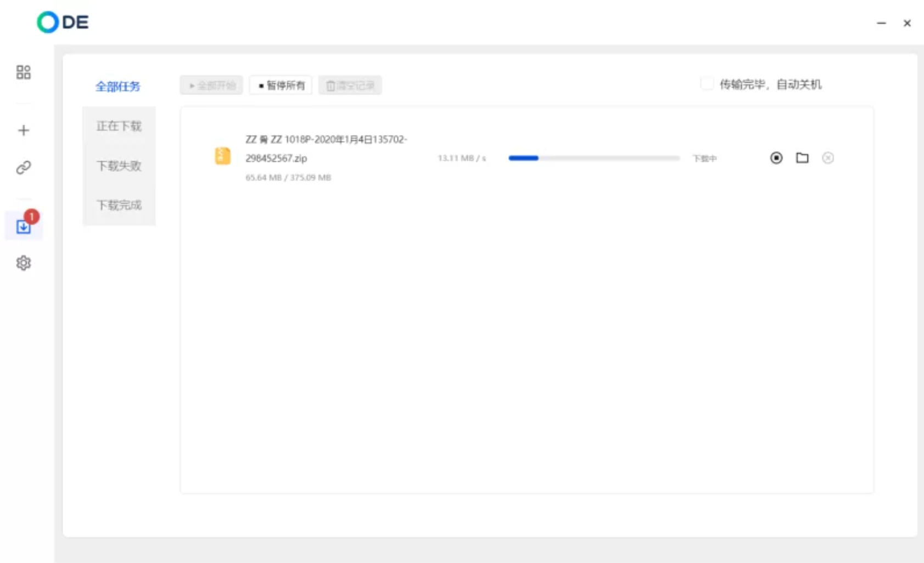Enable 传输完毕，自动关机 checkbox
924x563 pixels.
pyautogui.click(x=707, y=84)
